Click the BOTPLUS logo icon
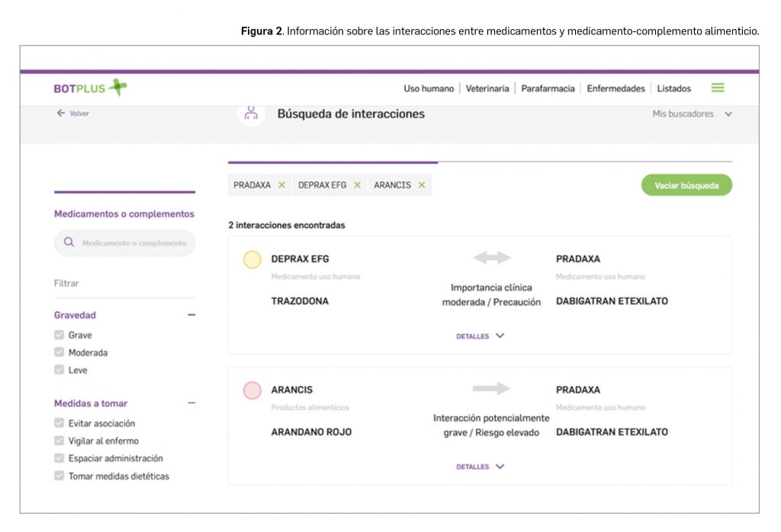This screenshot has width=781, height=532. pos(117,88)
